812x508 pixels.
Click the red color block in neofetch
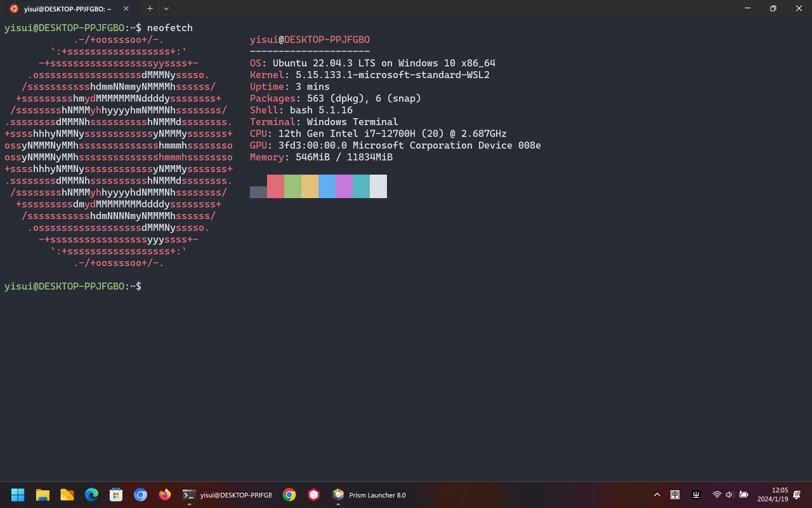pyautogui.click(x=275, y=187)
